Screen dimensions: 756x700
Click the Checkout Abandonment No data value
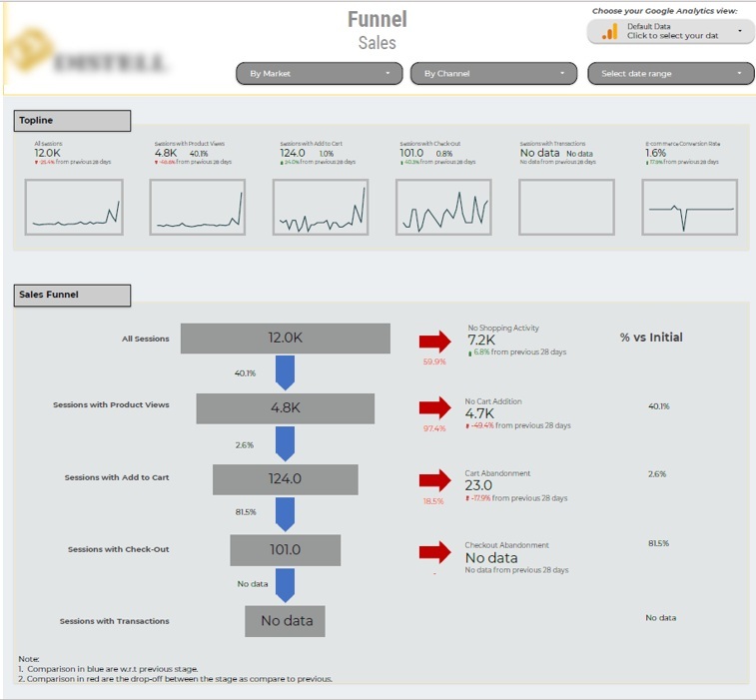(491, 558)
